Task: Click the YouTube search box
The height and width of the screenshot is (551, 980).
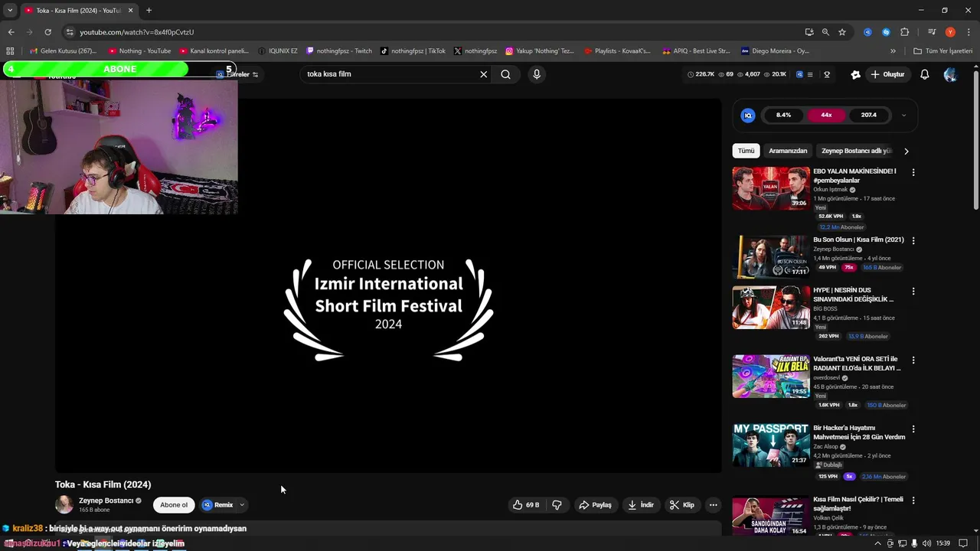Action: (390, 74)
